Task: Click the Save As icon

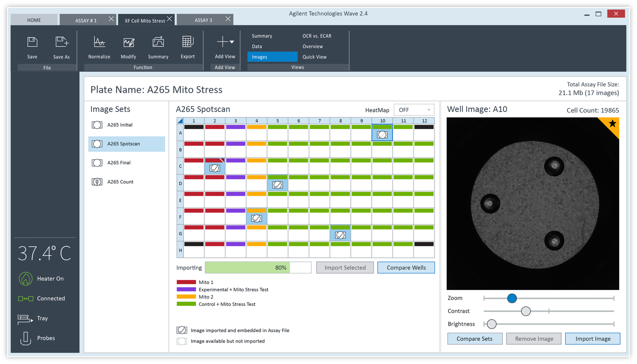Action: (x=61, y=45)
